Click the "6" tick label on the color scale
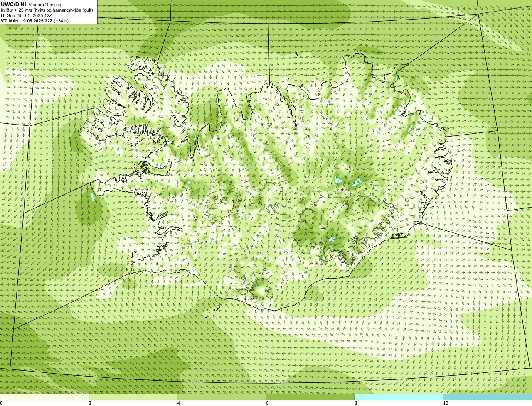This screenshot has width=532, height=406. pyautogui.click(x=267, y=403)
